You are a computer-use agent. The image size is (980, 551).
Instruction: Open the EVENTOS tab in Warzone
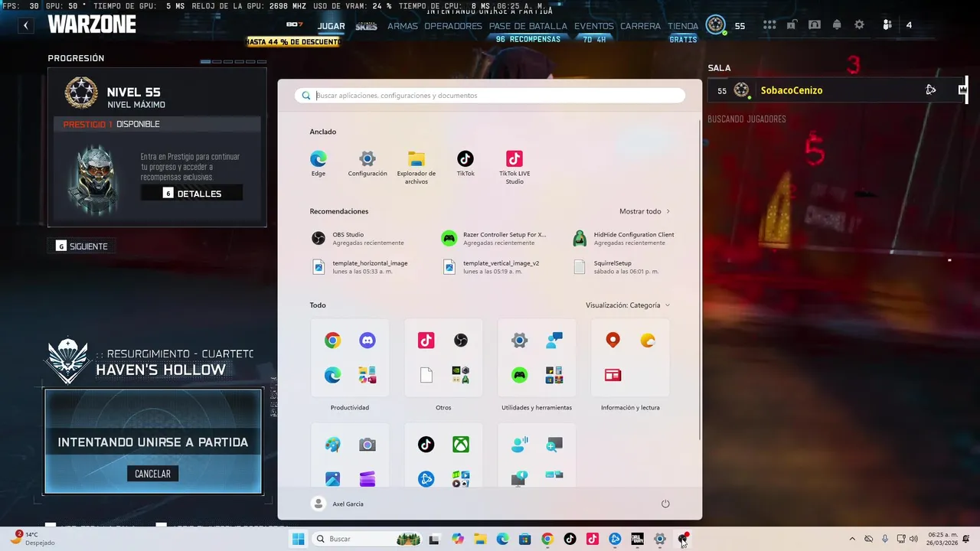click(x=594, y=26)
